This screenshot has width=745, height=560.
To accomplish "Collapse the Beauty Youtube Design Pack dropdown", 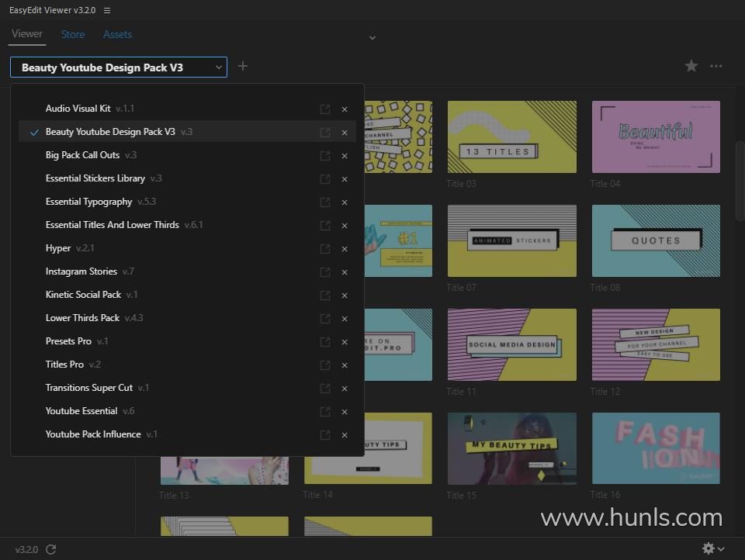I will point(219,67).
